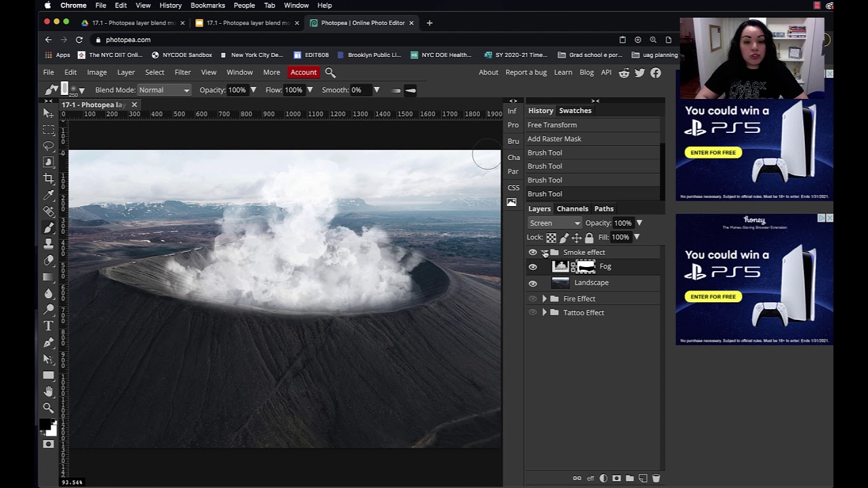Viewport: 868px width, 488px height.
Task: Open the Filter menu
Action: [x=182, y=73]
